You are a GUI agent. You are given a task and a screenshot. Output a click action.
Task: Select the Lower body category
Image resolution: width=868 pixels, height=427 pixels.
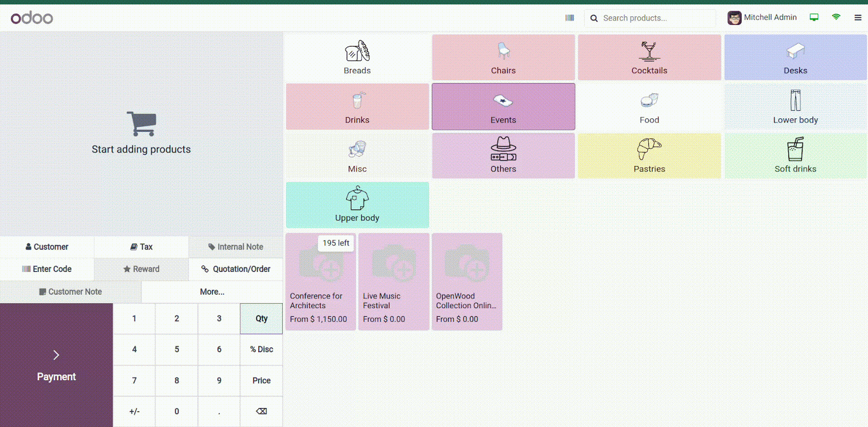coord(795,106)
